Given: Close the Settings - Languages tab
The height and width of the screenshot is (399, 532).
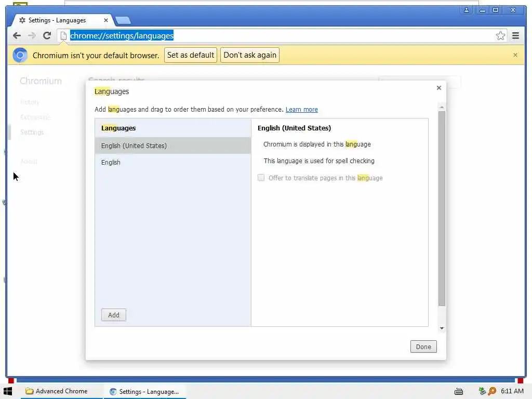Looking at the screenshot, I should [106, 20].
